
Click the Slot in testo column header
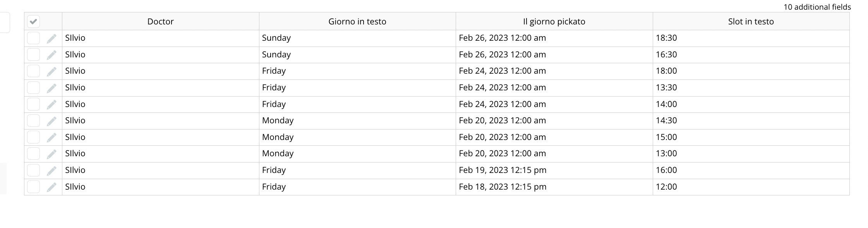pos(751,21)
